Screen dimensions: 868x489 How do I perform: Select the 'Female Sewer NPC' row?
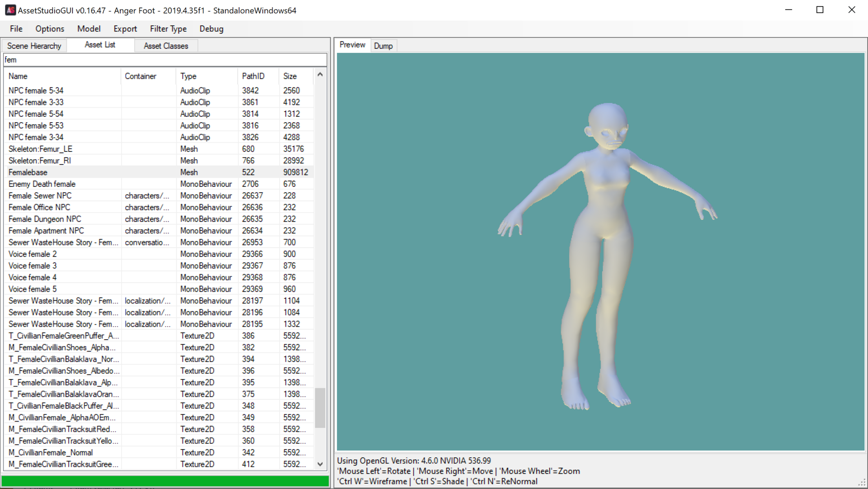(x=159, y=196)
